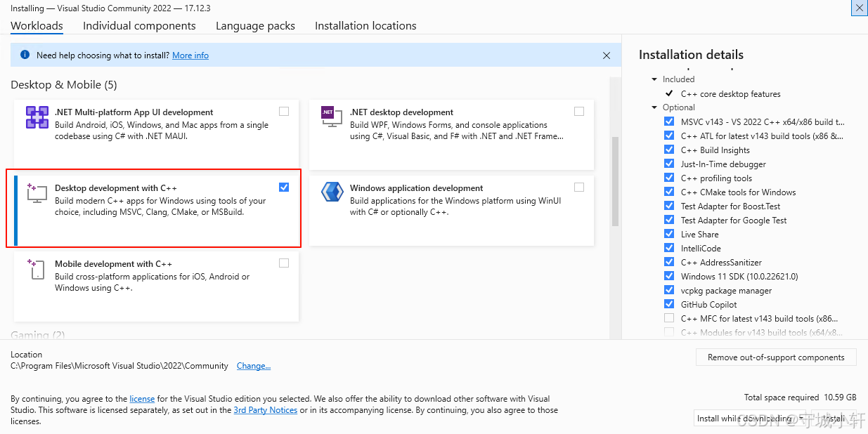Toggle C++ AddressSanitizer checkbox
Screen dimensions: 868x434
(669, 262)
